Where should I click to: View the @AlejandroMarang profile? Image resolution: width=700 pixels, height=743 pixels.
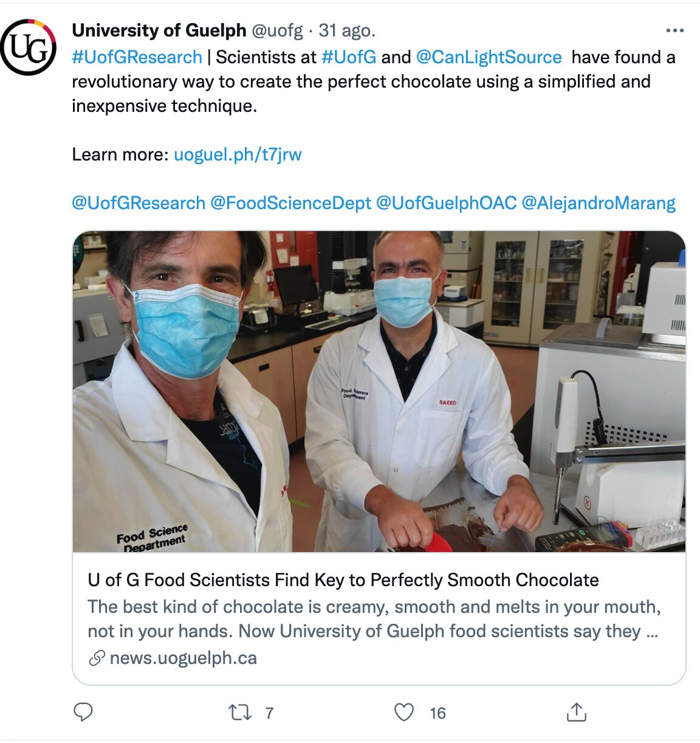(599, 203)
